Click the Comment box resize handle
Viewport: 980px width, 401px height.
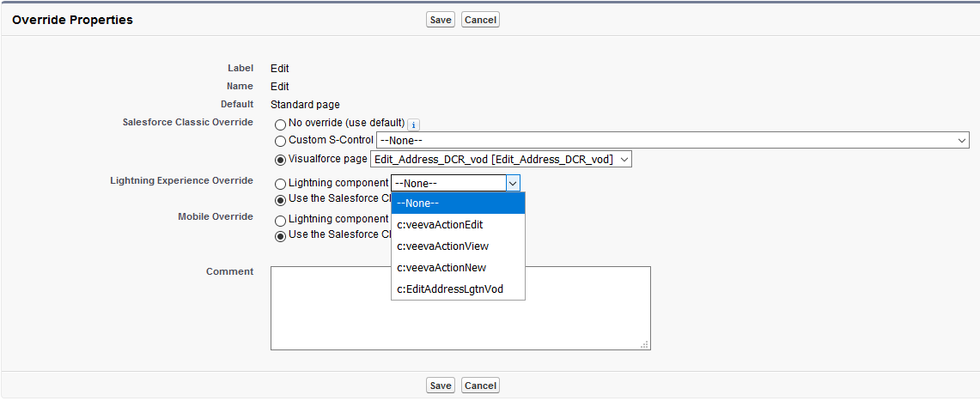pyautogui.click(x=645, y=345)
